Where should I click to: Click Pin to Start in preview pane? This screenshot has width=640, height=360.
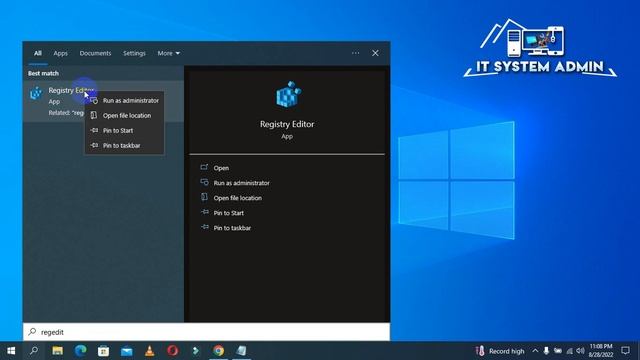229,213
